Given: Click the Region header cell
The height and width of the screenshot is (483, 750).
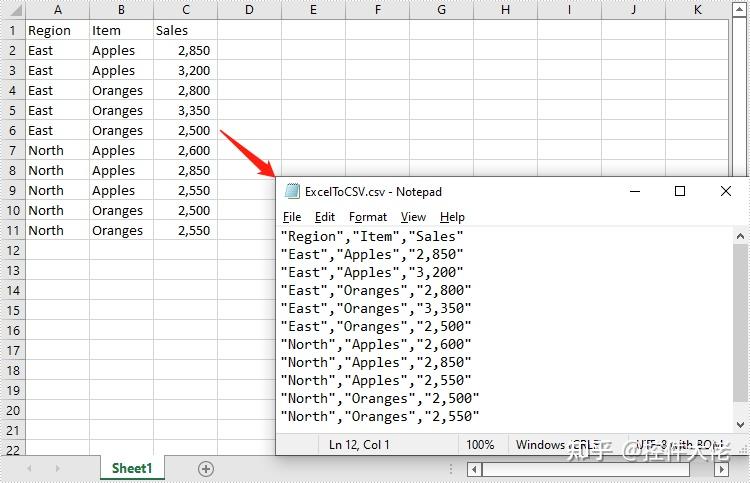Looking at the screenshot, I should [x=58, y=31].
